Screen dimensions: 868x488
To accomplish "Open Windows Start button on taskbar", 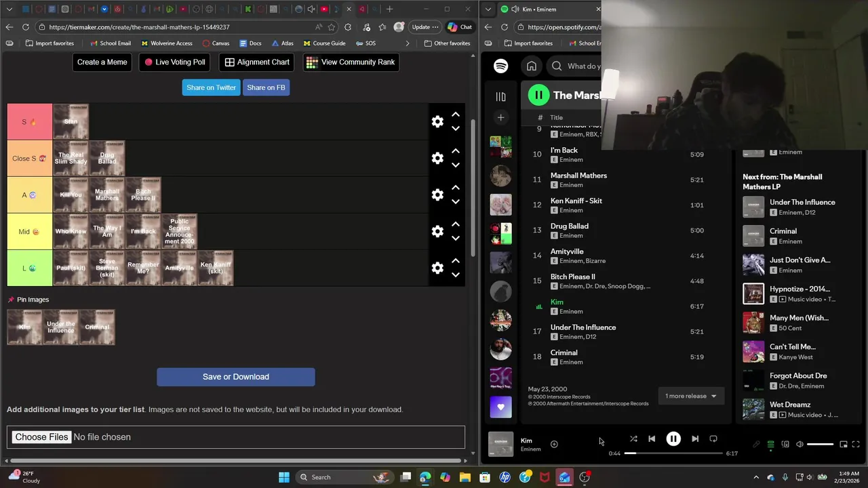I will click(x=284, y=477).
